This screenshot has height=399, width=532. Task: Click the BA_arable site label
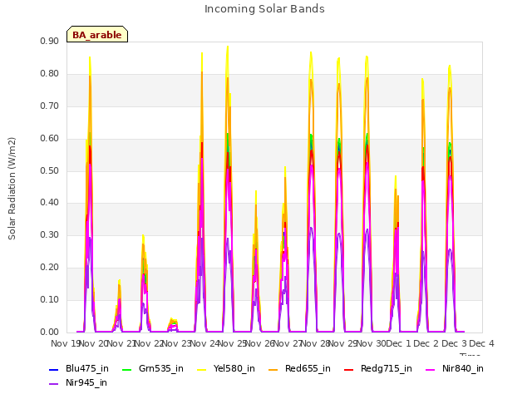(97, 35)
